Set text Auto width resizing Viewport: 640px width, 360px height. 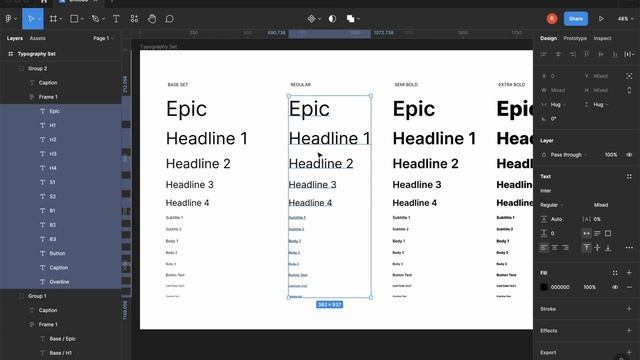click(x=587, y=233)
